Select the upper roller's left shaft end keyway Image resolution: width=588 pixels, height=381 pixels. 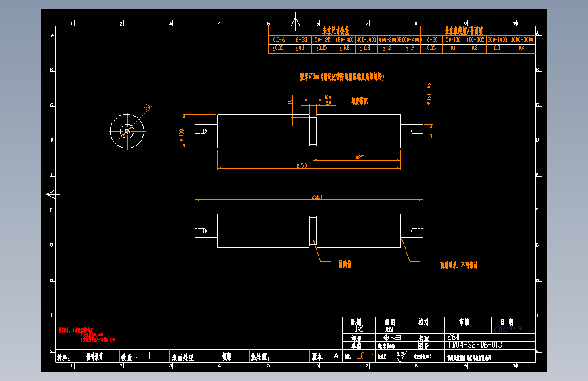point(201,132)
